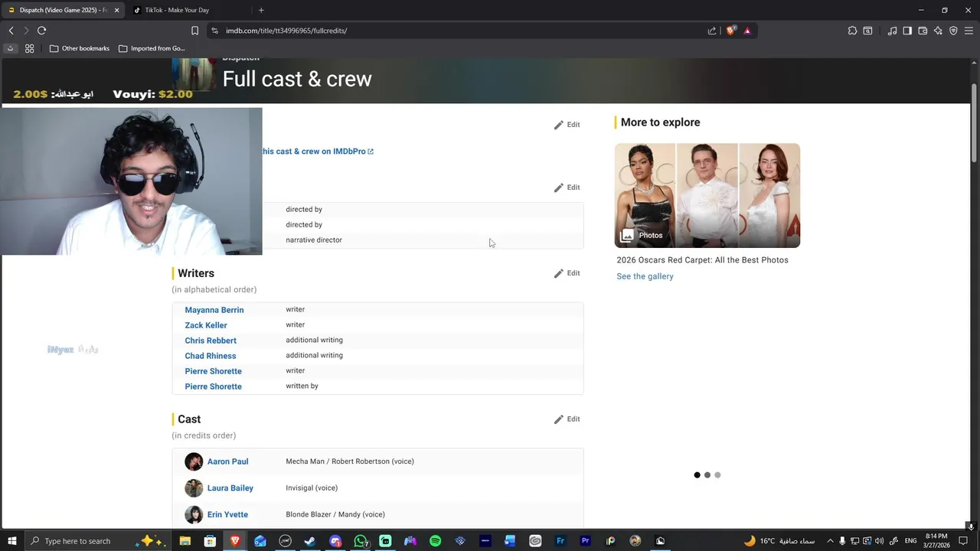Open the Leo AI sparkle icon
The image size is (980, 551).
tap(938, 31)
